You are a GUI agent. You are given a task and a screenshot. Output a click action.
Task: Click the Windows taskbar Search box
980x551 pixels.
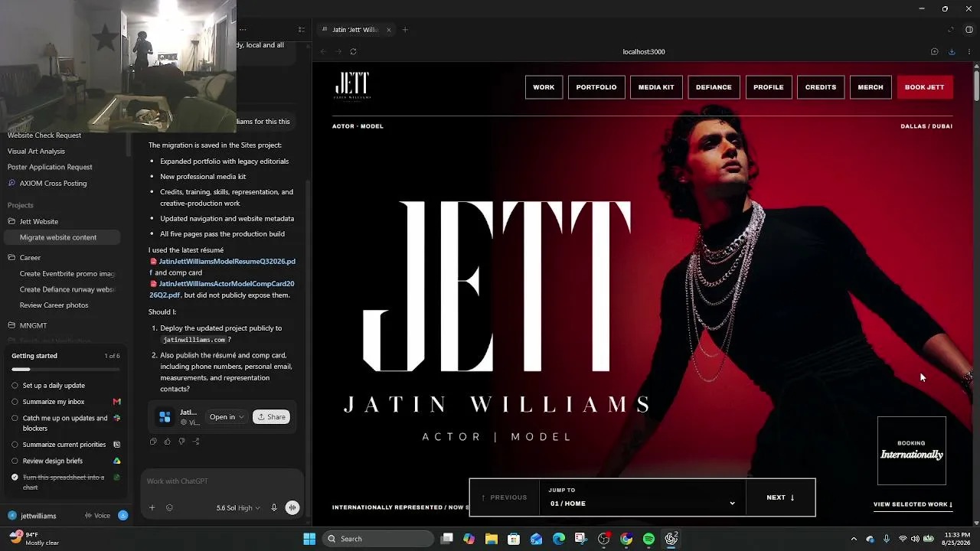point(378,539)
